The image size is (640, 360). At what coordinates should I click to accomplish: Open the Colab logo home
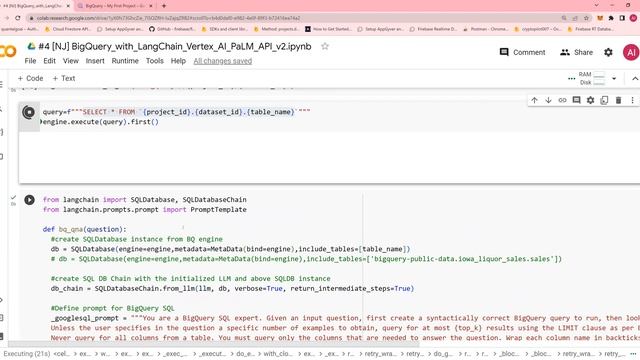pos(8,52)
